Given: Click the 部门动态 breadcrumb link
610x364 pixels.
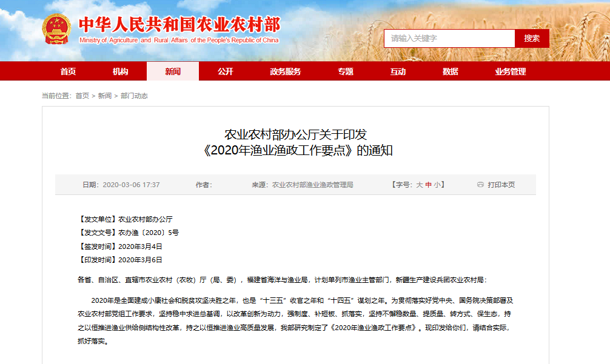Looking at the screenshot, I should (x=134, y=96).
